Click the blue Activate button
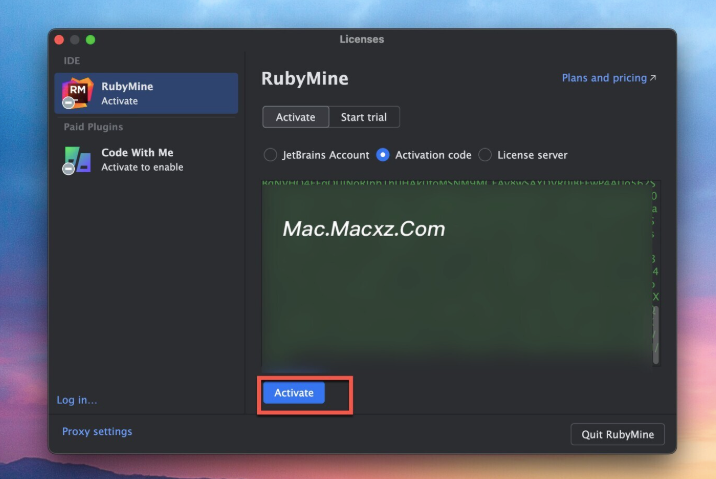Screen dimensions: 716x479 294,393
